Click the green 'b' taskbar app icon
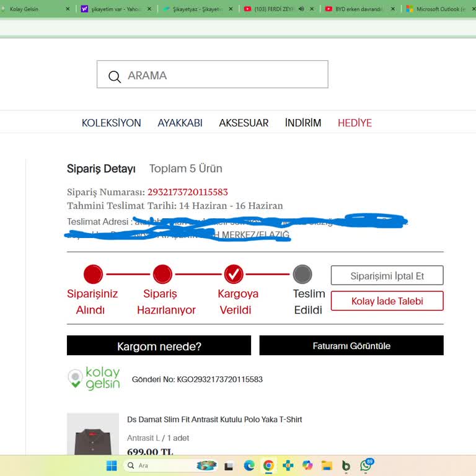The image size is (476, 476). click(346, 465)
